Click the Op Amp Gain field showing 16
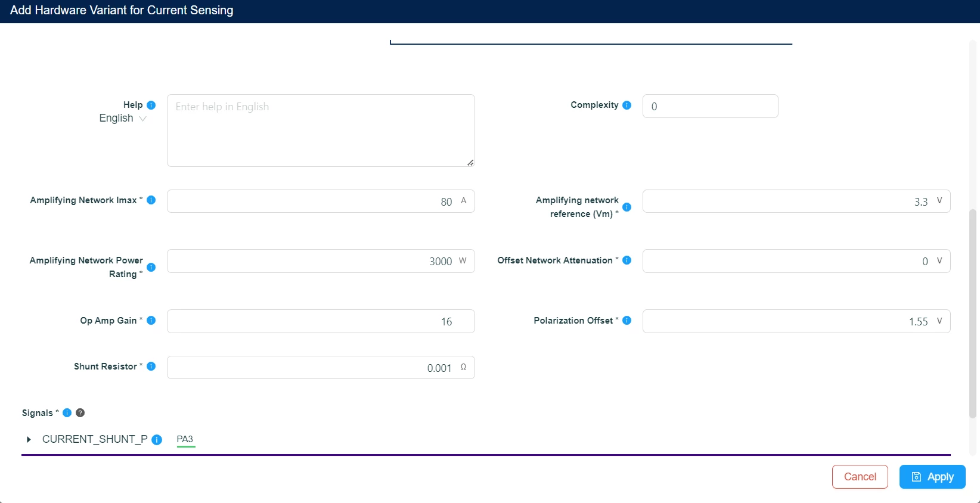 click(321, 321)
